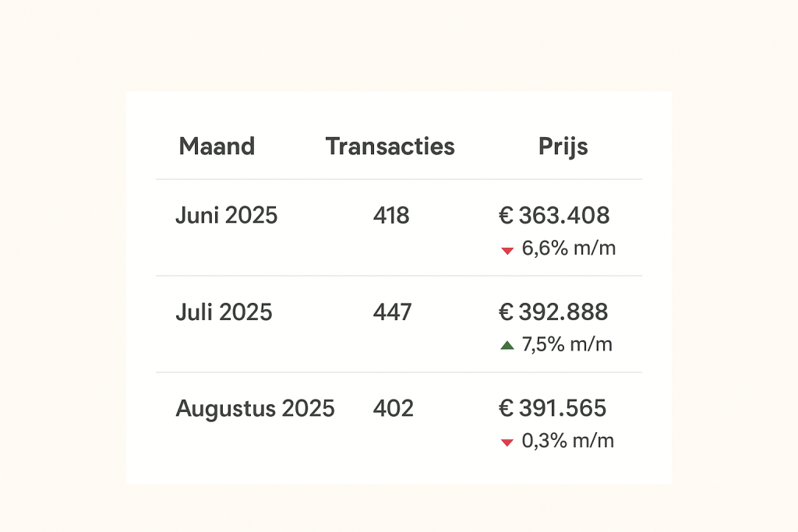Select transaction count 447
This screenshot has width=798, height=532.
[391, 312]
